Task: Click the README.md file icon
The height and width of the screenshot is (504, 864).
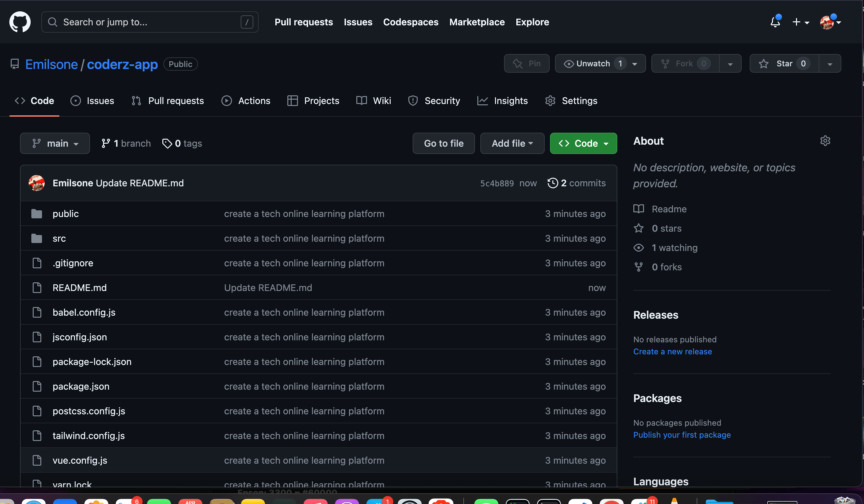Action: 37,288
